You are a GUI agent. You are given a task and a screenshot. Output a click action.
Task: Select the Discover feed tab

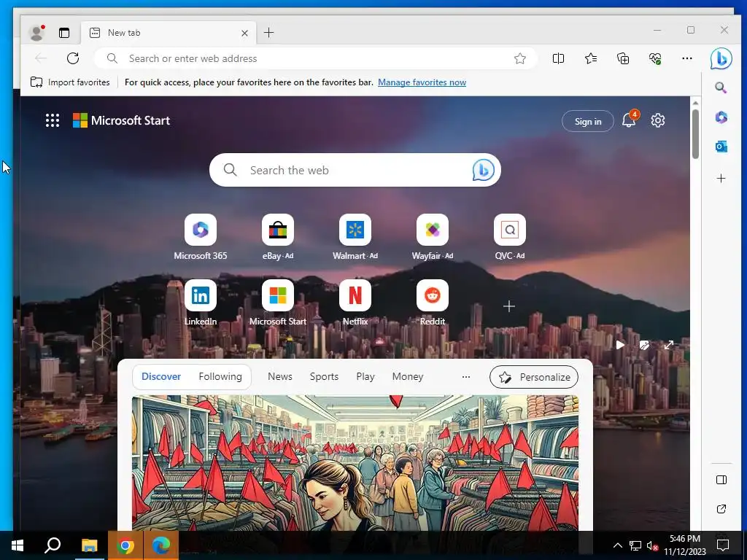(161, 377)
